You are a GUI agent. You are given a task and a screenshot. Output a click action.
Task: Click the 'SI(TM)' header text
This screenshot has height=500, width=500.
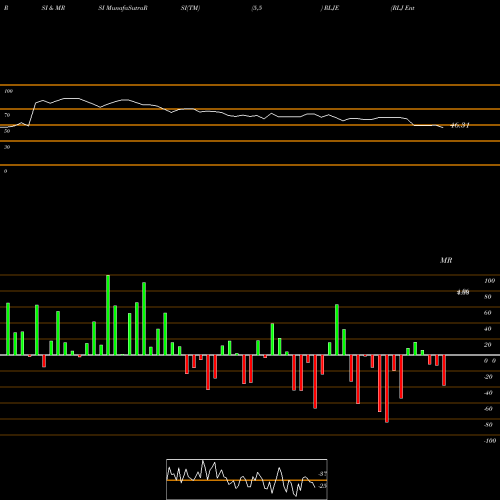point(190,8)
